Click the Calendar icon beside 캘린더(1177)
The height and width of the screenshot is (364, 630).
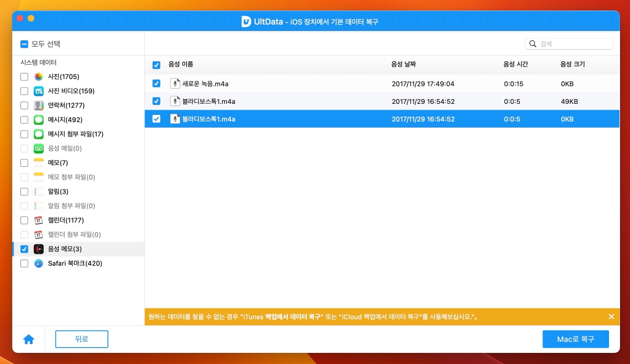(x=38, y=220)
